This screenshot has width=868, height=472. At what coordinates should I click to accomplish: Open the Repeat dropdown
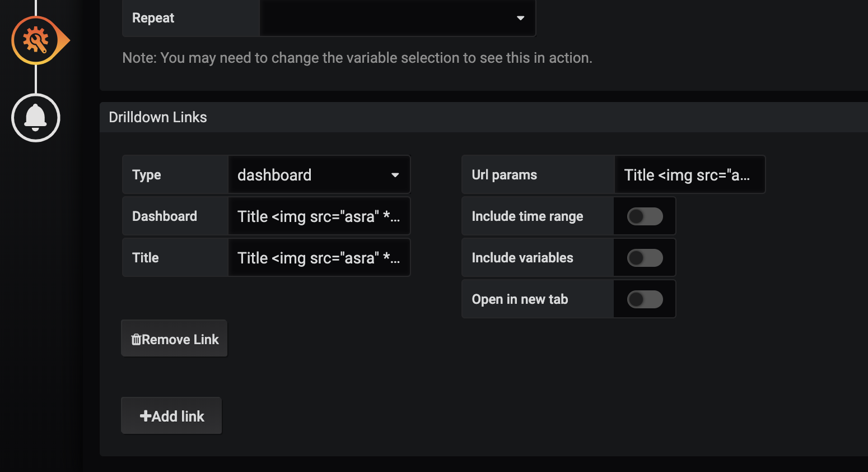pyautogui.click(x=398, y=18)
